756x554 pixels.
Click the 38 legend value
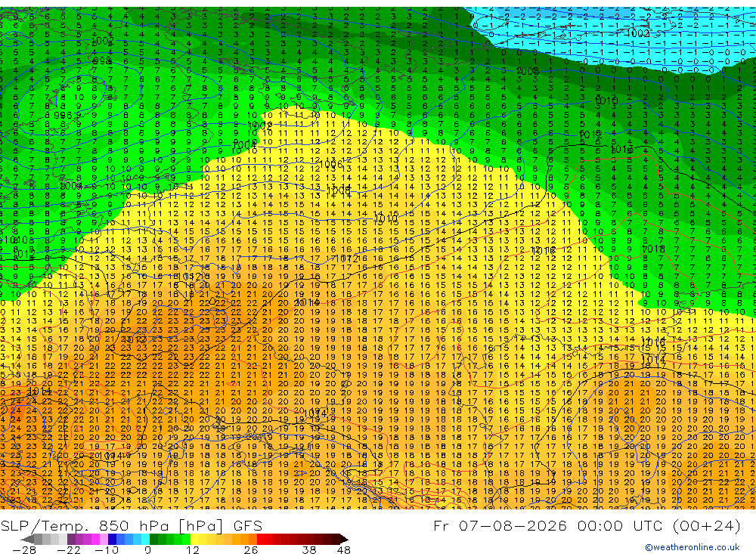[x=309, y=549]
